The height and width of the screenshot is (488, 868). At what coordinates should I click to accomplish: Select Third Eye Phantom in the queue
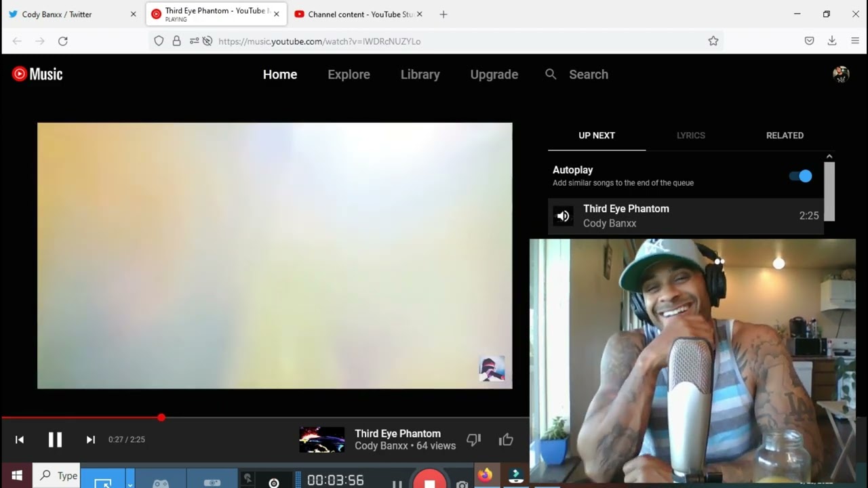686,216
